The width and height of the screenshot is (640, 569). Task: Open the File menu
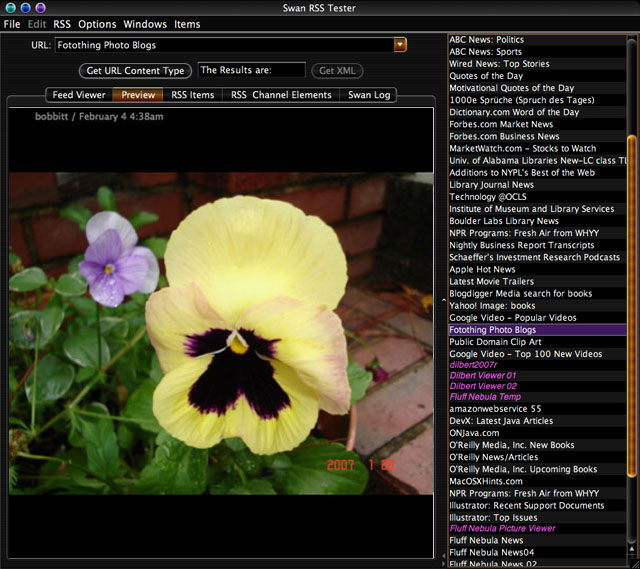(12, 24)
